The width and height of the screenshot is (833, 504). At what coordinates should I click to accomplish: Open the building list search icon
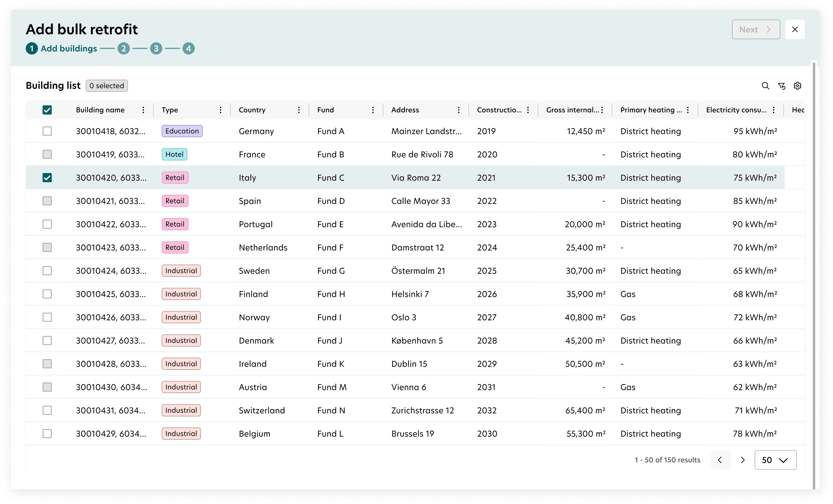(765, 86)
